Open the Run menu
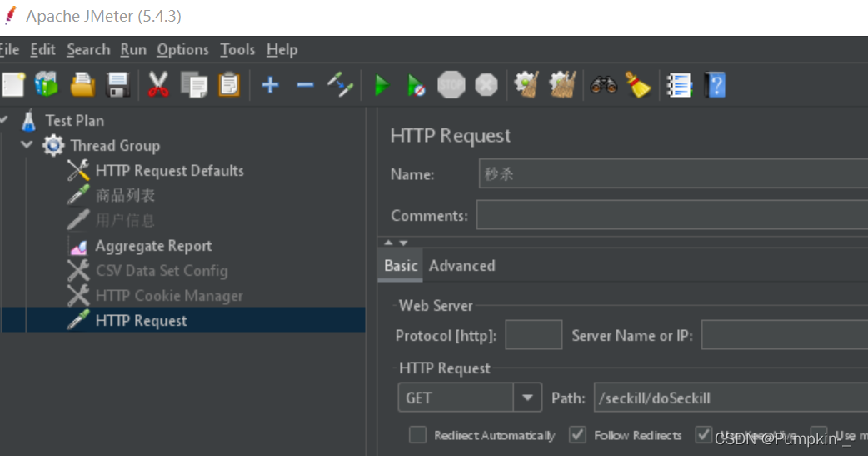The width and height of the screenshot is (868, 456). click(x=133, y=50)
